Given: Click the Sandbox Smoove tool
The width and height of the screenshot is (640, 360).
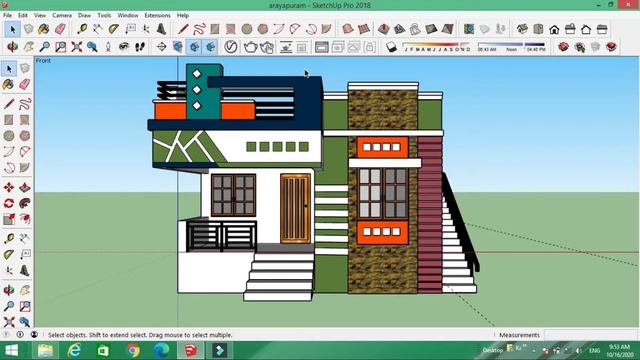Looking at the screenshot, I should (x=383, y=29).
